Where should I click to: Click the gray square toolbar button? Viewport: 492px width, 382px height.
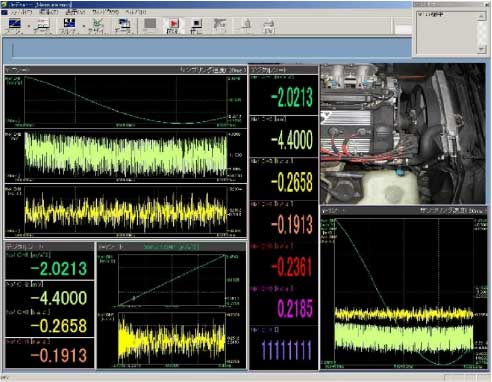[150, 24]
